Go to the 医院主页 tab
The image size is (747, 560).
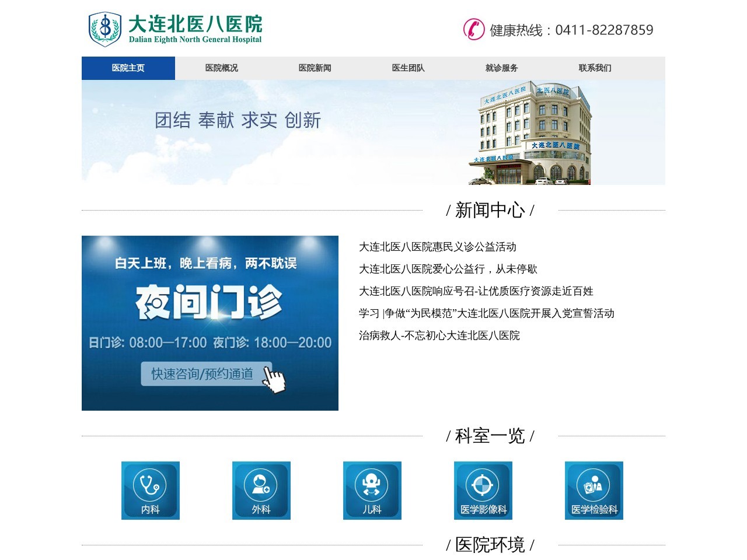click(x=128, y=68)
